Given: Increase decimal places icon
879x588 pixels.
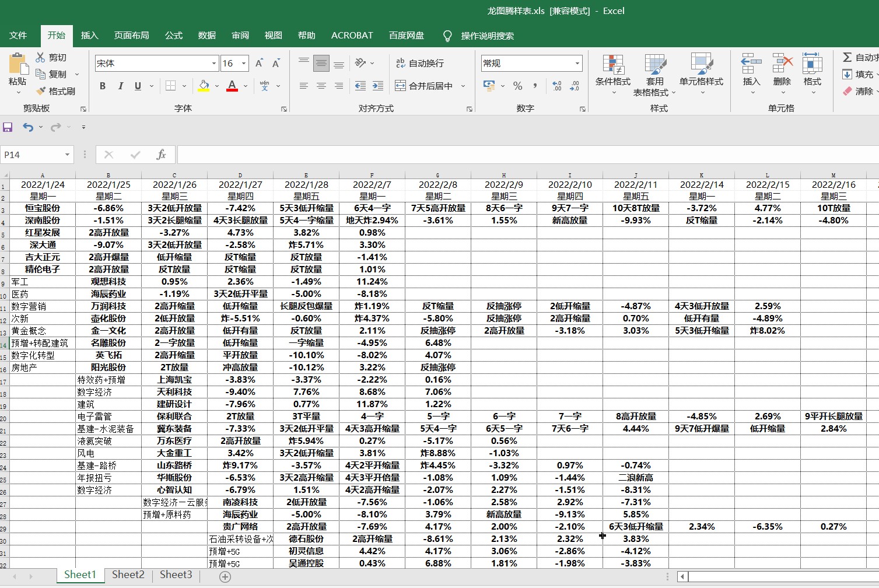Looking at the screenshot, I should pyautogui.click(x=557, y=86).
